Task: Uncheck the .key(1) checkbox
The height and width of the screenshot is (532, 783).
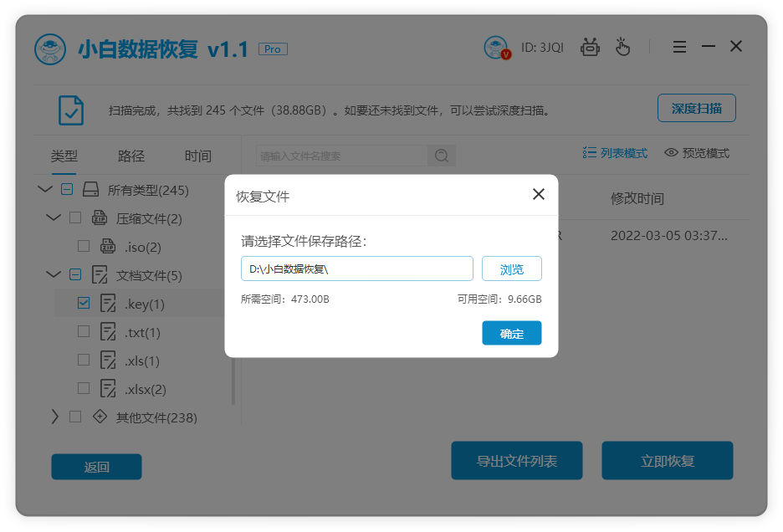Action: pyautogui.click(x=83, y=304)
